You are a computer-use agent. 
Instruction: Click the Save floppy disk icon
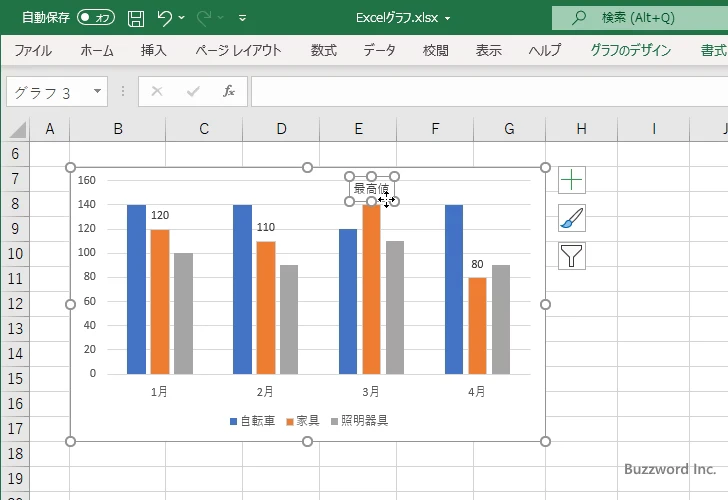click(x=136, y=18)
